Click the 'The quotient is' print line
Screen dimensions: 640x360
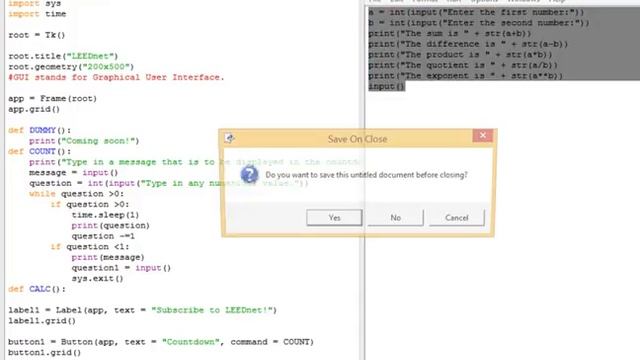[463, 65]
